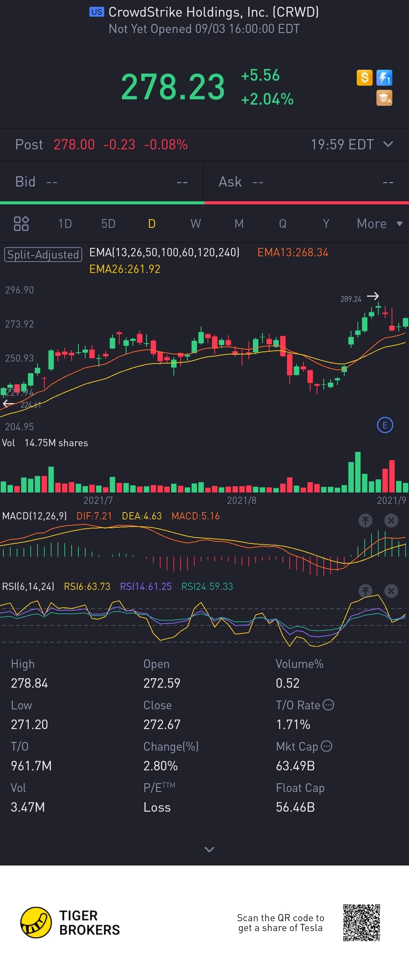409x980 pixels.
Task: Tap the blue lightning quick-trade icon
Action: (384, 78)
